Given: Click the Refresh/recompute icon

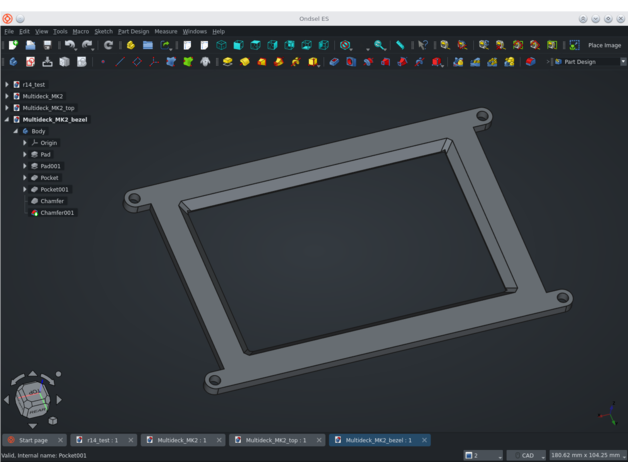Looking at the screenshot, I should tap(108, 45).
